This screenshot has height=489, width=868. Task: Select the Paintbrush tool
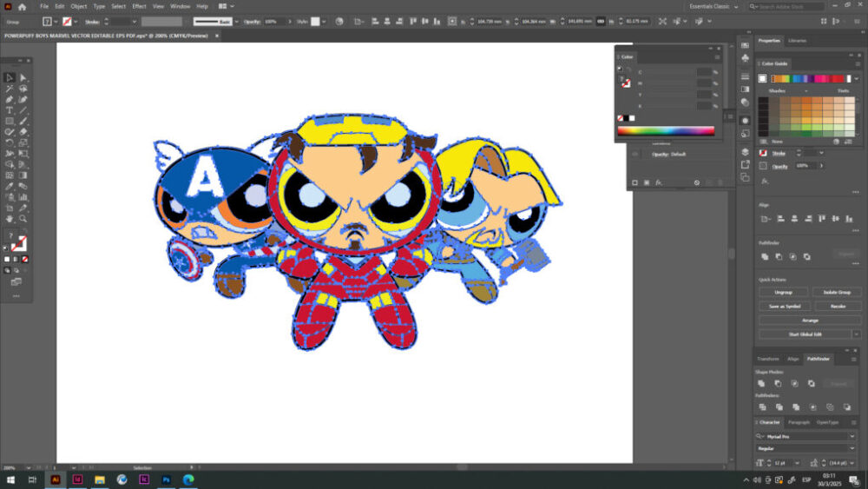point(23,122)
